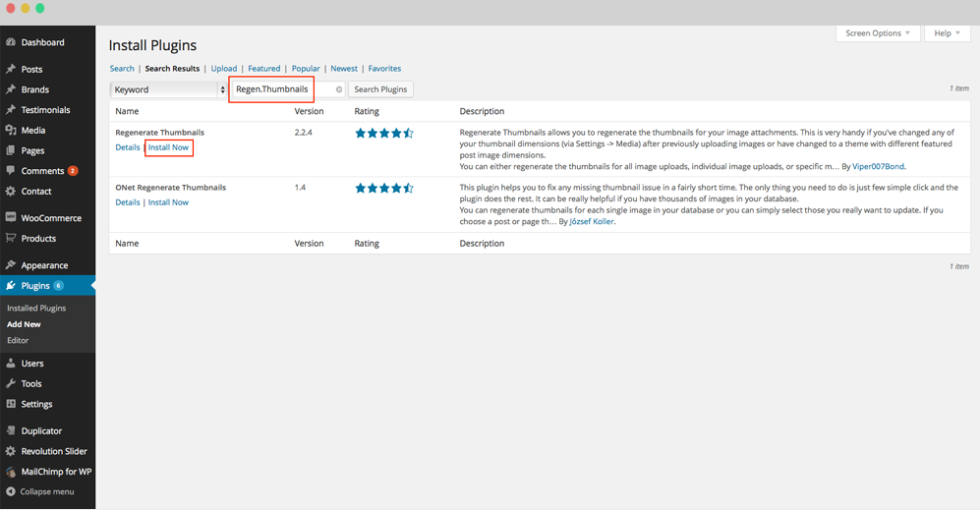Clear the search field with the x icon
The height and width of the screenshot is (510, 980).
339,89
